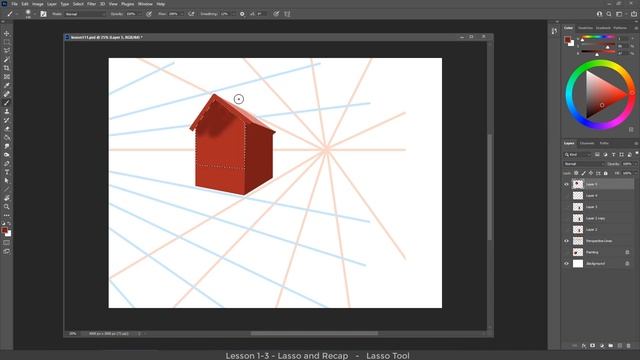Select the Lasso tool
Viewport: 640px width, 360px height.
pos(7,51)
